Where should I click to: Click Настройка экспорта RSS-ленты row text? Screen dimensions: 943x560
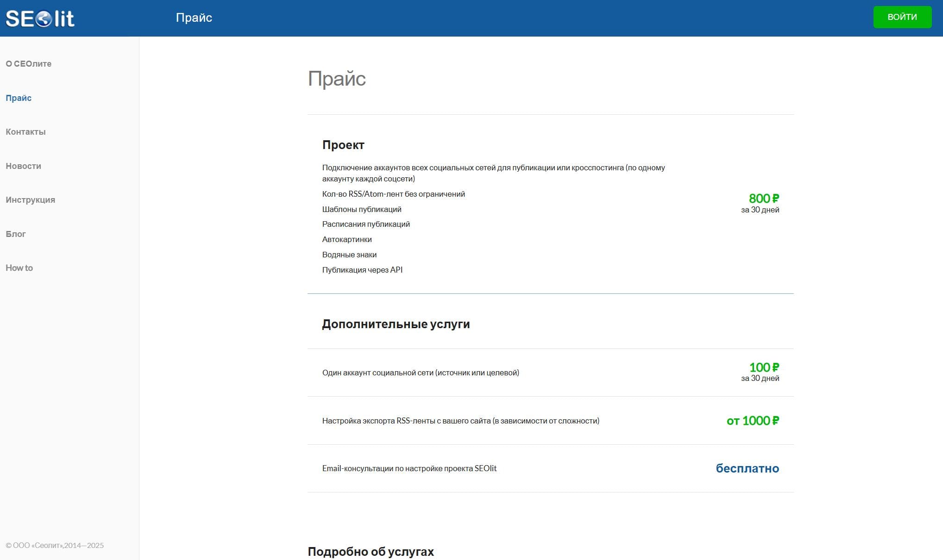pos(460,421)
